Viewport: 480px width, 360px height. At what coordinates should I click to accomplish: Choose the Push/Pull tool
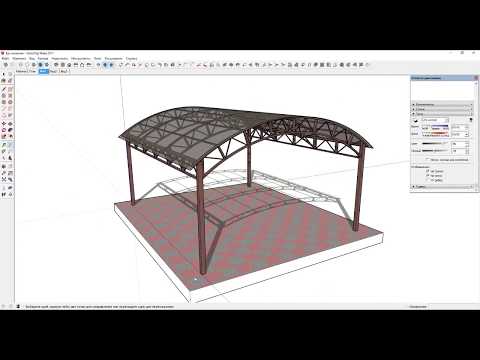10,124
